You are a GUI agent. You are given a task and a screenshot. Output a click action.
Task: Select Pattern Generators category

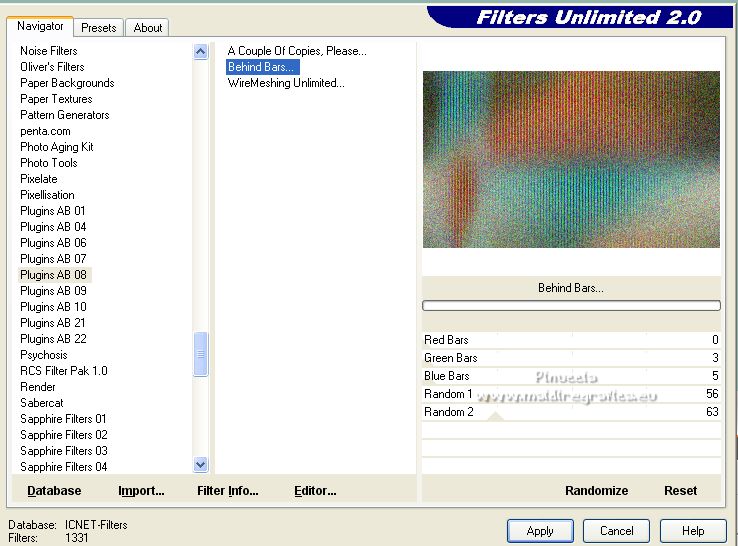click(64, 115)
